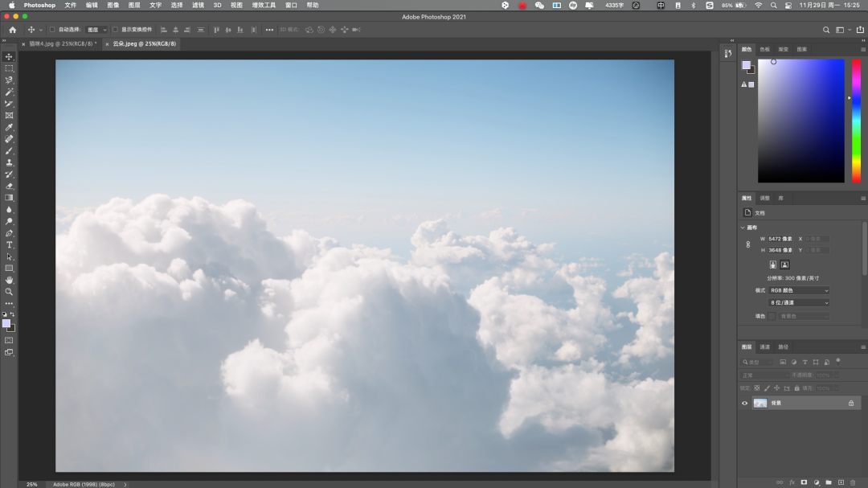868x488 pixels.
Task: Hide the 背景 layer with eye icon
Action: (744, 404)
